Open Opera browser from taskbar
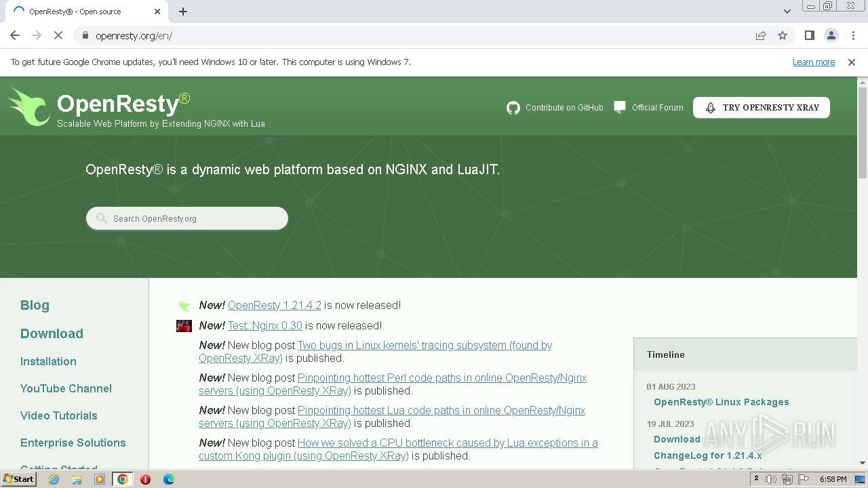Viewport: 868px width, 488px height. click(x=145, y=479)
